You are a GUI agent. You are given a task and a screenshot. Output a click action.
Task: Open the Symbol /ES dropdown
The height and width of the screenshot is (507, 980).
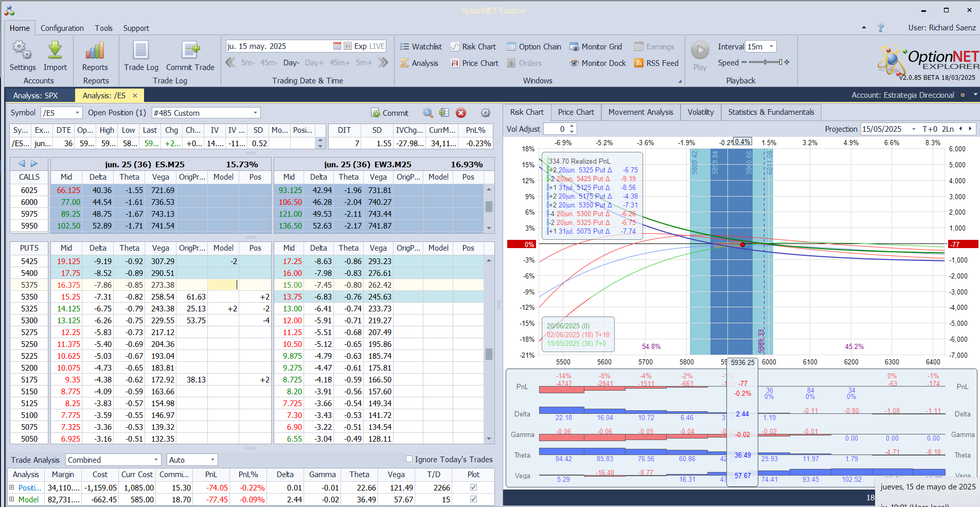pyautogui.click(x=78, y=113)
